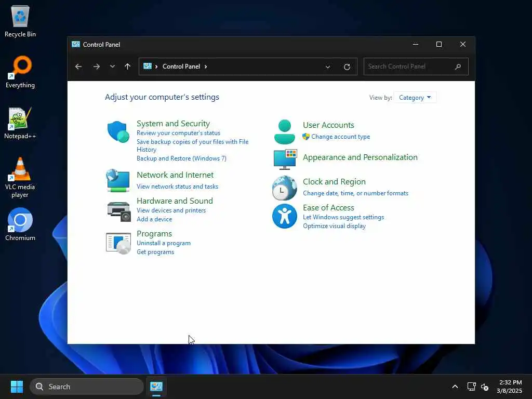Close the Control Panel window
This screenshot has width=532, height=399.
(x=463, y=45)
